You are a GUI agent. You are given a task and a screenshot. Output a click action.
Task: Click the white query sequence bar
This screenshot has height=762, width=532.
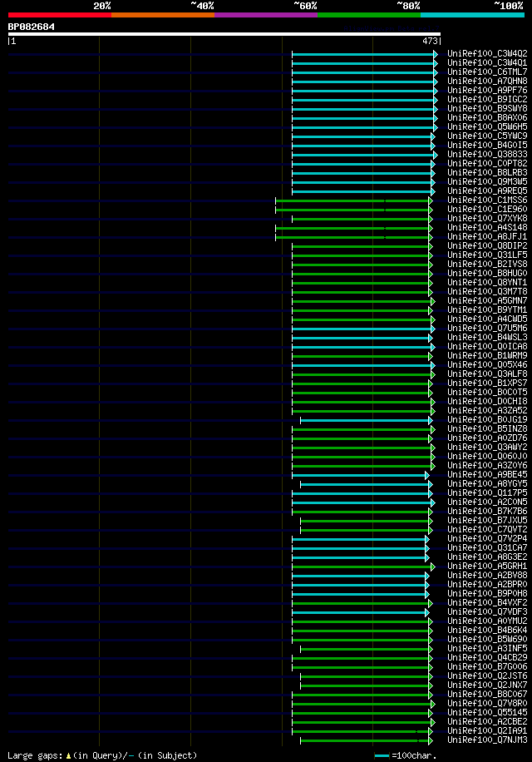click(x=224, y=34)
